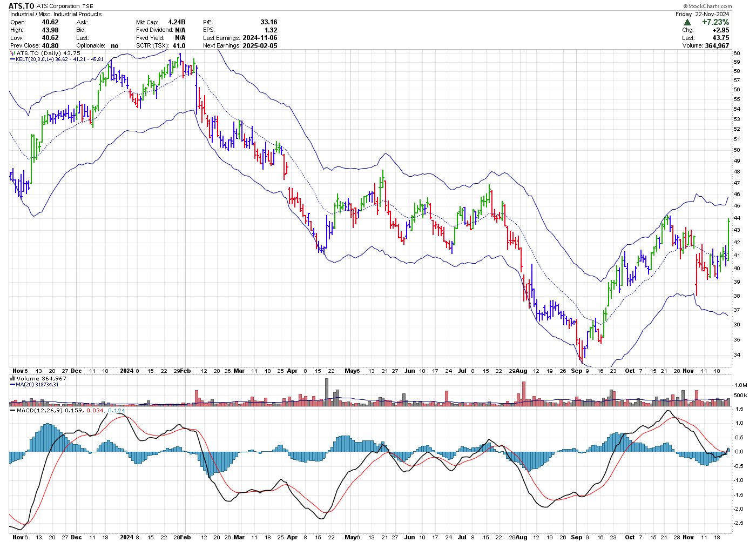Click the blue MACD histogram value 0.124
Viewport: 756px width, 542px height.
tap(117, 411)
